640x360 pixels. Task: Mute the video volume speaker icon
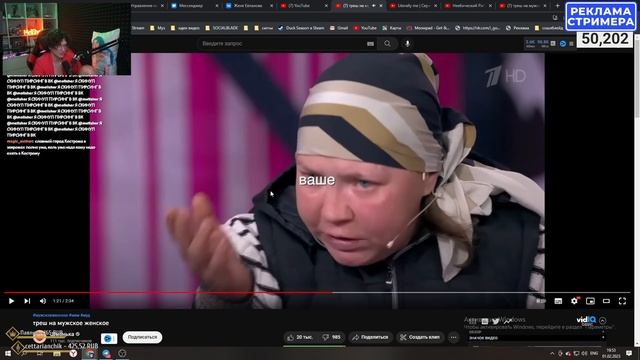tap(43, 301)
